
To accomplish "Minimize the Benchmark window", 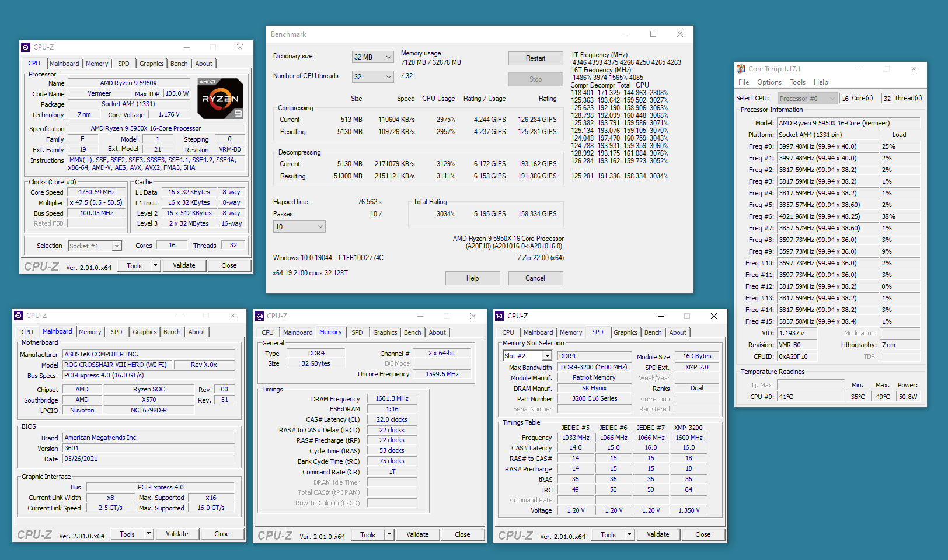I will click(x=626, y=34).
